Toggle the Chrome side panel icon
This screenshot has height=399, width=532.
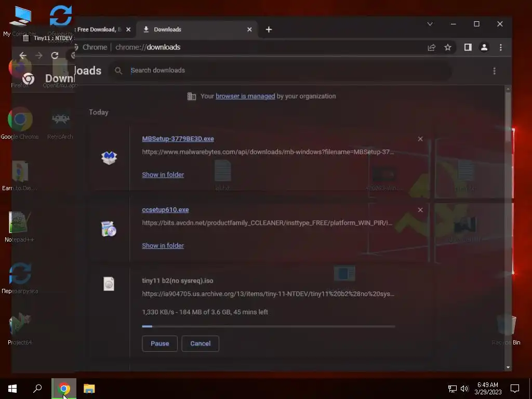tap(468, 47)
